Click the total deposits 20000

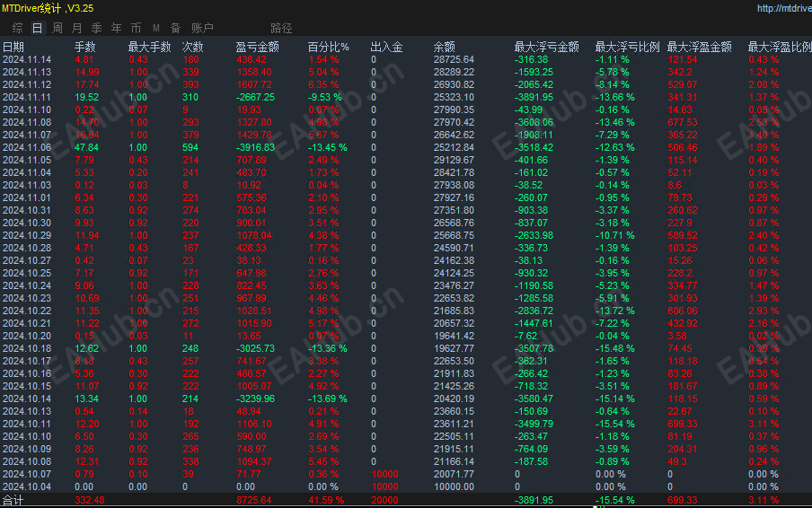(384, 500)
